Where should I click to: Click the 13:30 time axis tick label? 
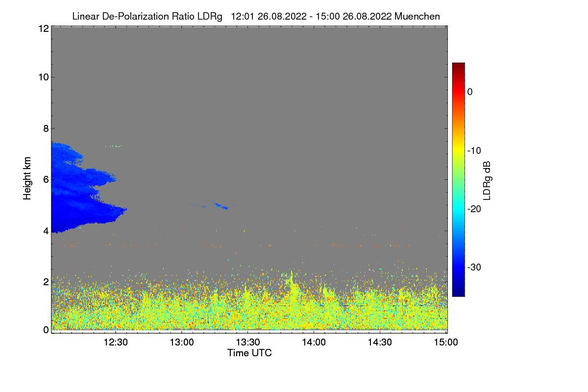[x=248, y=343]
